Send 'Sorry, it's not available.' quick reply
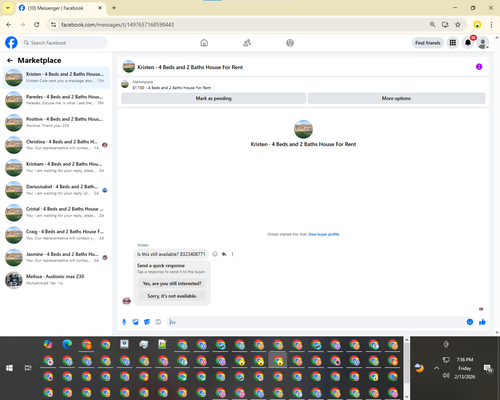 coord(172,296)
